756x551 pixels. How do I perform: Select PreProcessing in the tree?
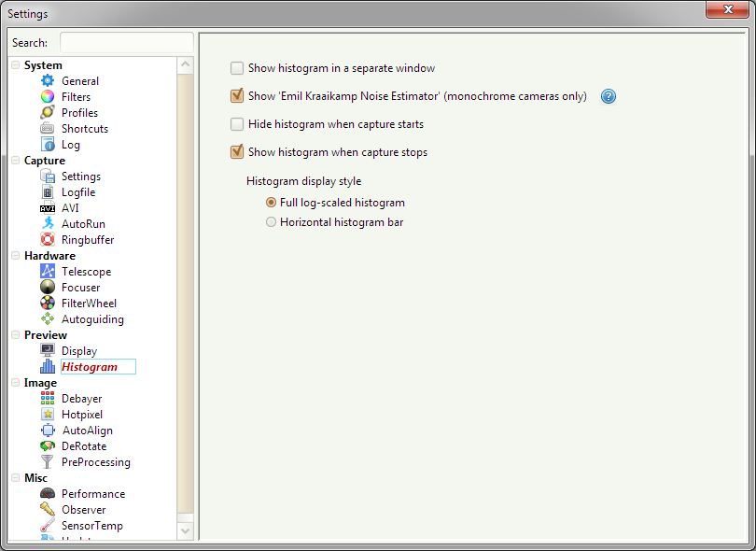(96, 462)
